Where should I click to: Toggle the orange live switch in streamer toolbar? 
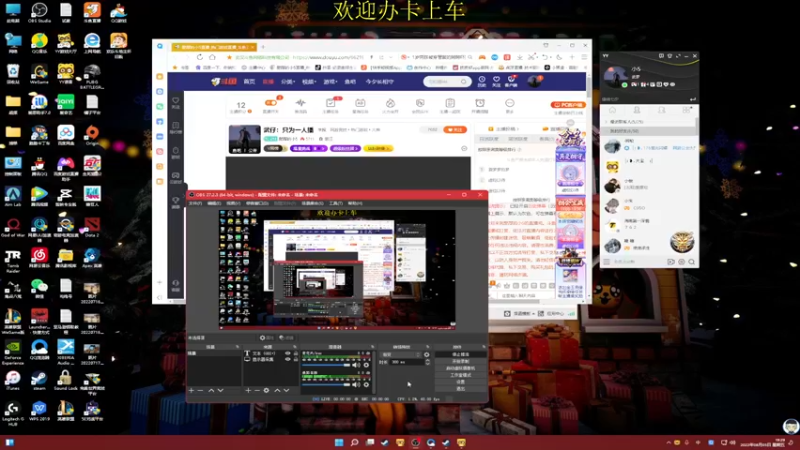pos(270,103)
